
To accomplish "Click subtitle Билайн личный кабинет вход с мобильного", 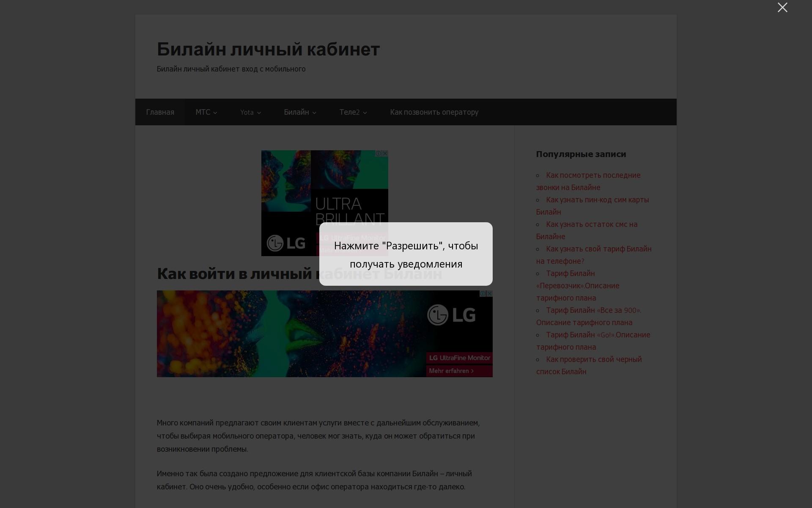I will (231, 69).
